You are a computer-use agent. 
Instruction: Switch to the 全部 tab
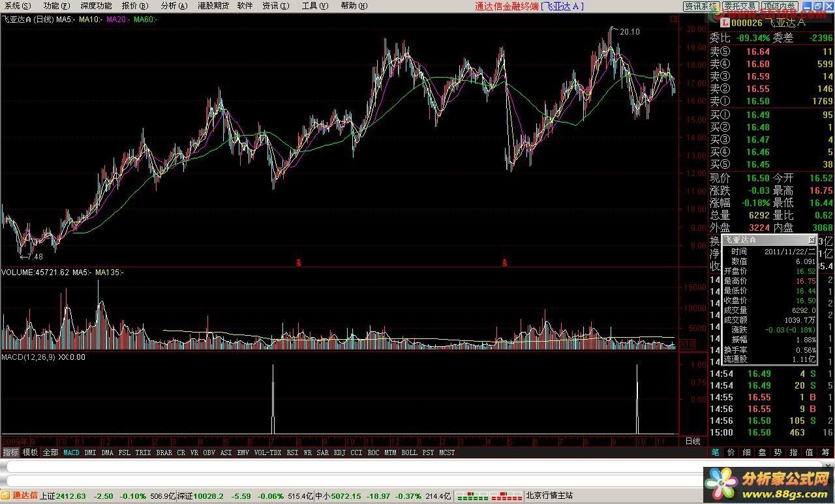point(50,452)
